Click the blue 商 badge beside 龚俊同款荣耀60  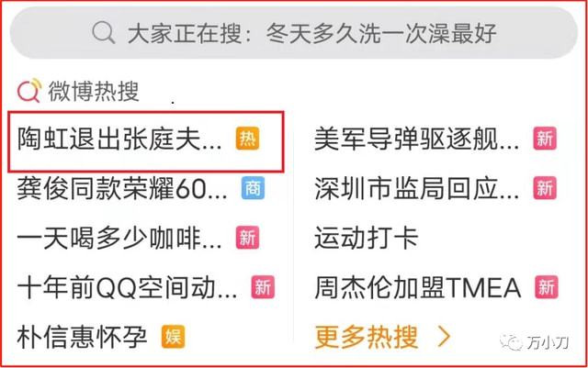click(x=253, y=188)
